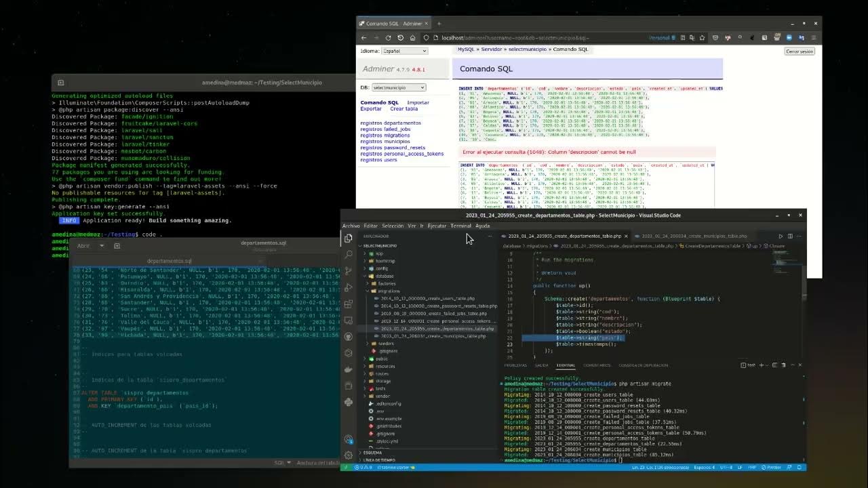
Task: Open registros departamentos link in Adminer
Action: click(x=390, y=123)
